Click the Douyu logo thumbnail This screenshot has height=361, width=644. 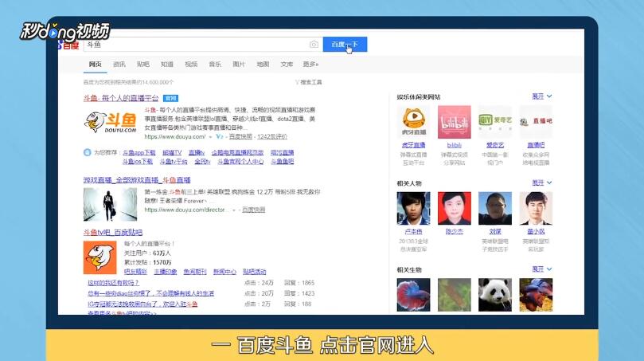coord(111,123)
